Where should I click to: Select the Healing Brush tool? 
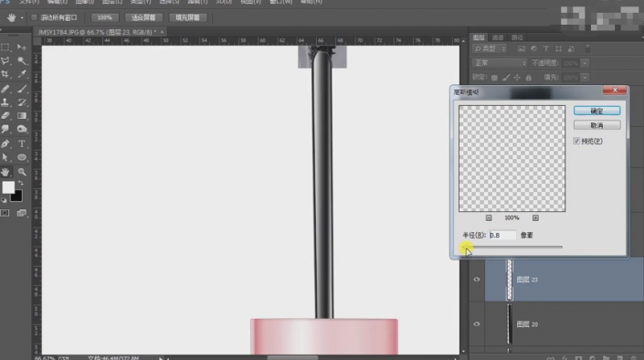click(5, 89)
